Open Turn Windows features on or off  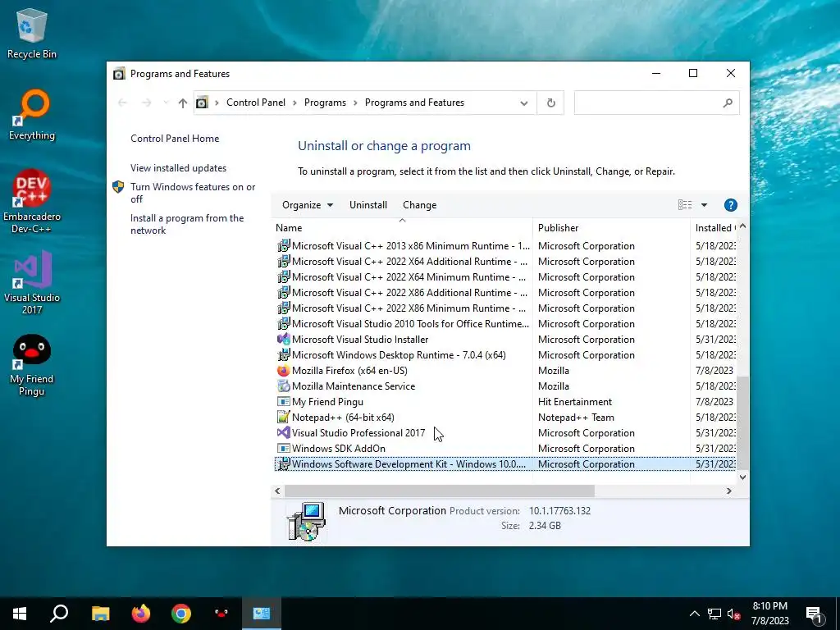click(193, 193)
